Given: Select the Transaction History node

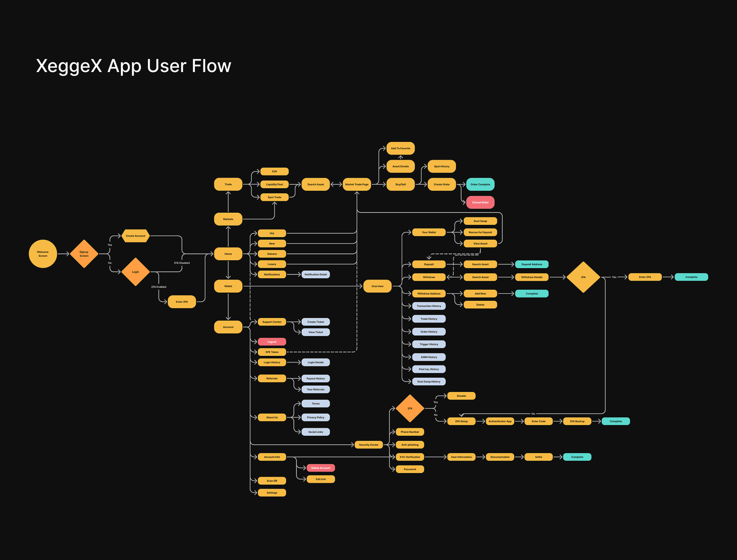Looking at the screenshot, I should click(x=429, y=306).
